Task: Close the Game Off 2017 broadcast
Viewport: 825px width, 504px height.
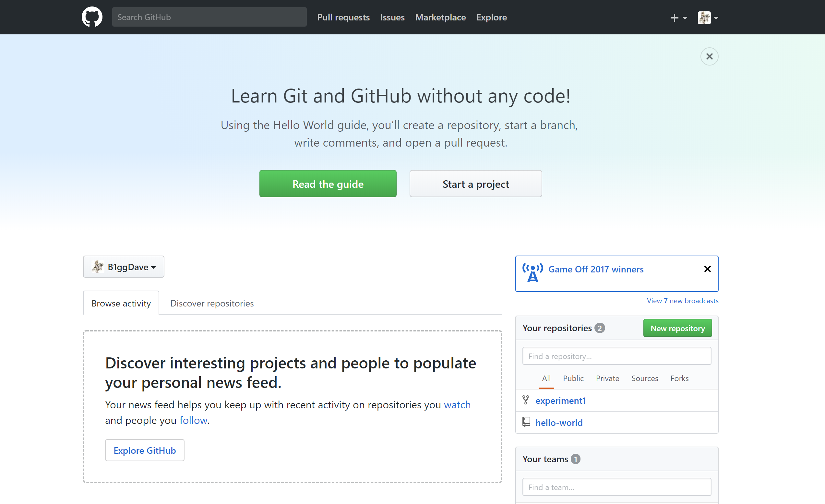Action: click(707, 269)
